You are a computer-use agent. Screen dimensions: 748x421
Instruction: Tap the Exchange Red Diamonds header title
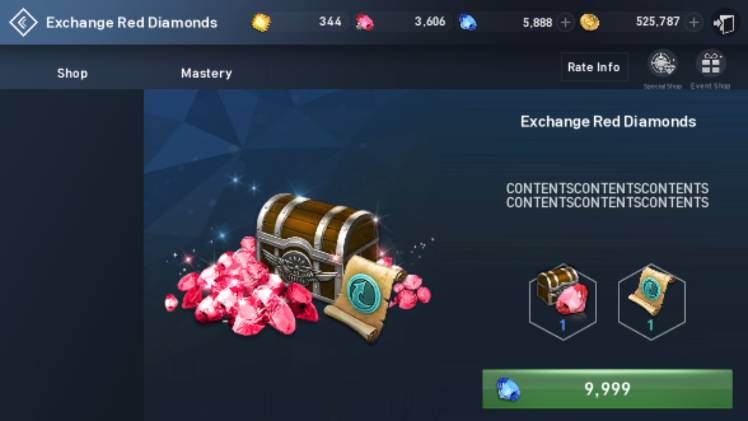[x=132, y=22]
